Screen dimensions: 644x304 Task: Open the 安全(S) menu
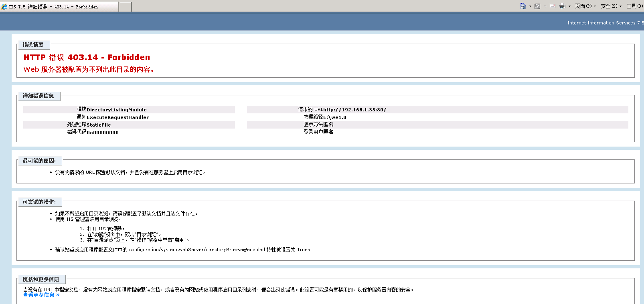611,6
